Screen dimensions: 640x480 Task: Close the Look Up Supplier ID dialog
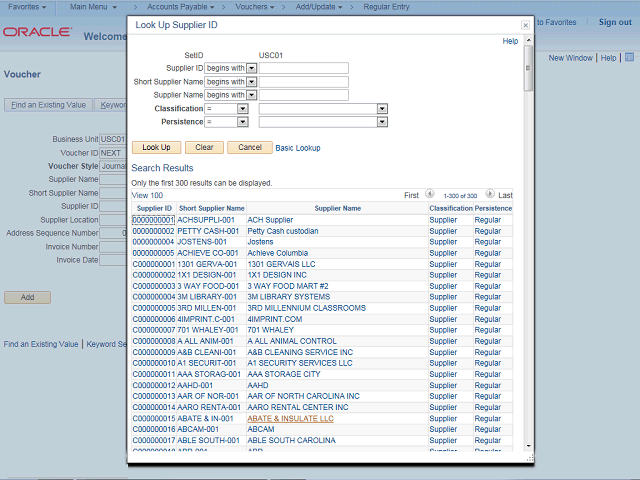(526, 24)
